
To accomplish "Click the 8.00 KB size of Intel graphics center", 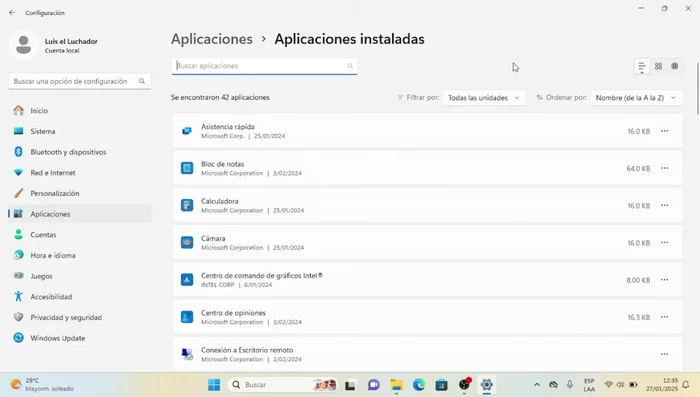I will [638, 280].
